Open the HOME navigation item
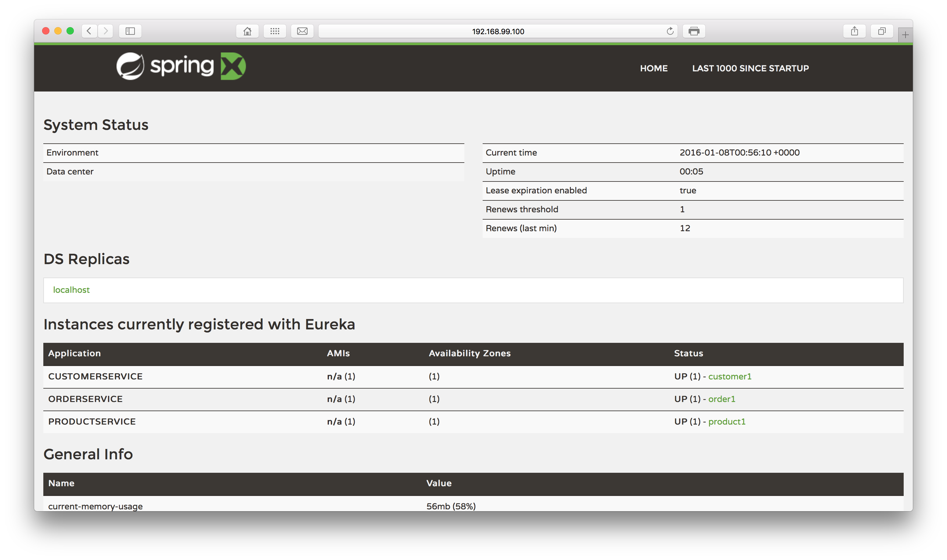Viewport: 947px width, 560px height. [654, 68]
